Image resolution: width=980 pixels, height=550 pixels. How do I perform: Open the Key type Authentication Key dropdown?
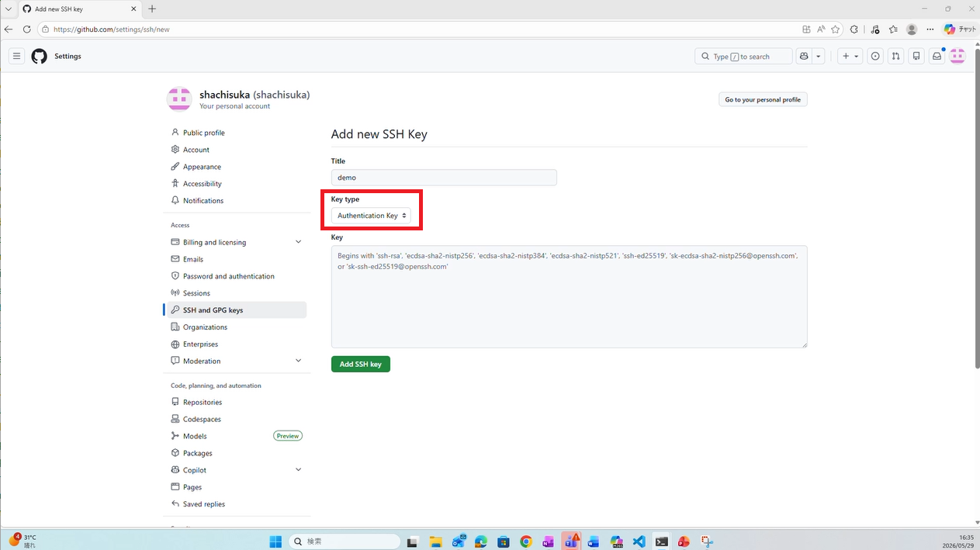click(371, 216)
